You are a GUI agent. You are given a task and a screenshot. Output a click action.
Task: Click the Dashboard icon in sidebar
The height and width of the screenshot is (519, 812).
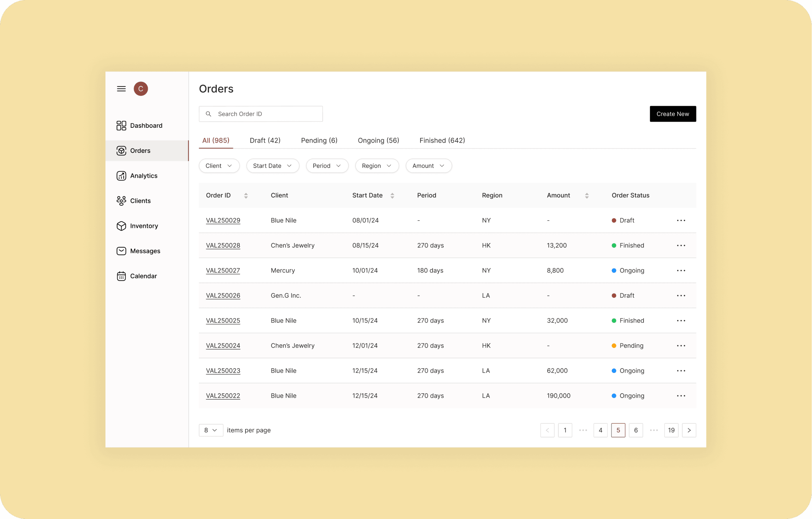[121, 125]
